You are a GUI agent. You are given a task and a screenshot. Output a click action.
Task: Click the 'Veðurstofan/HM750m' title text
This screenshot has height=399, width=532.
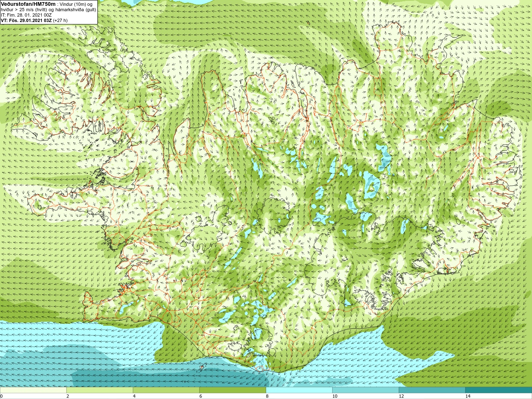click(x=28, y=4)
